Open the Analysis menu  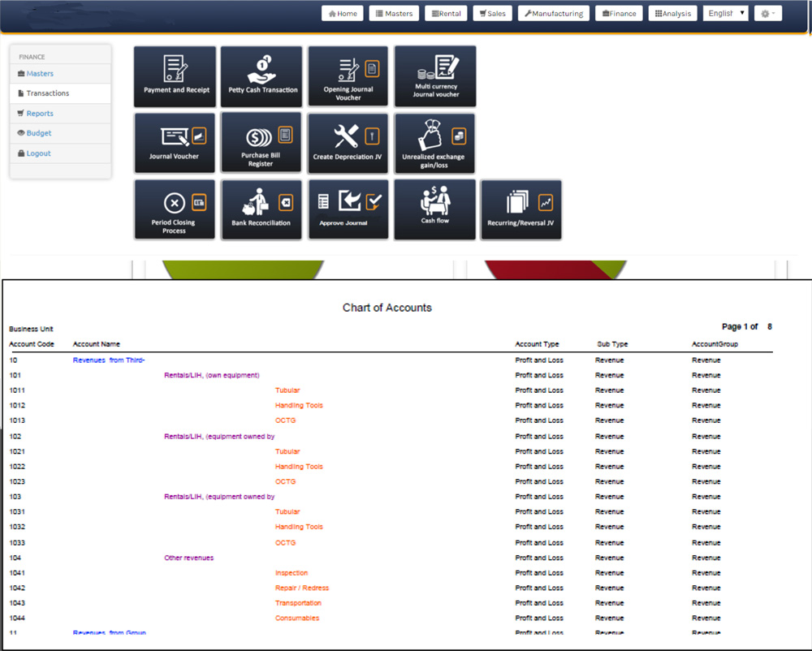point(672,13)
